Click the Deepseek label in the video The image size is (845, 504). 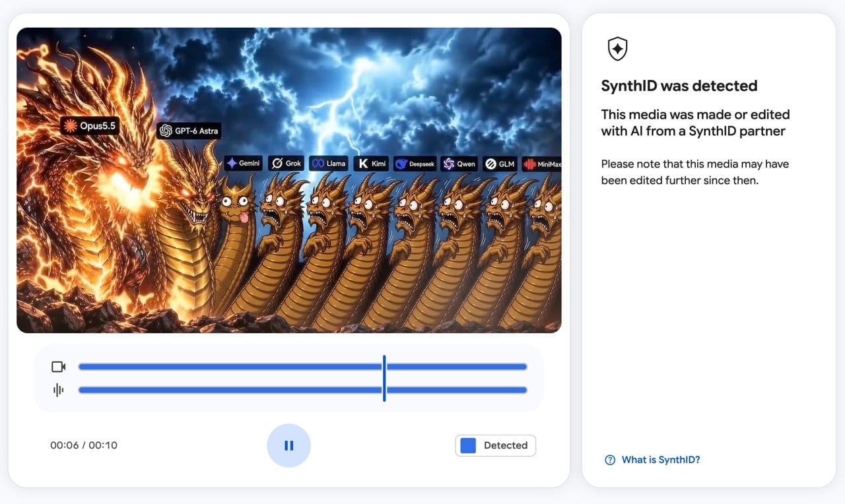415,164
